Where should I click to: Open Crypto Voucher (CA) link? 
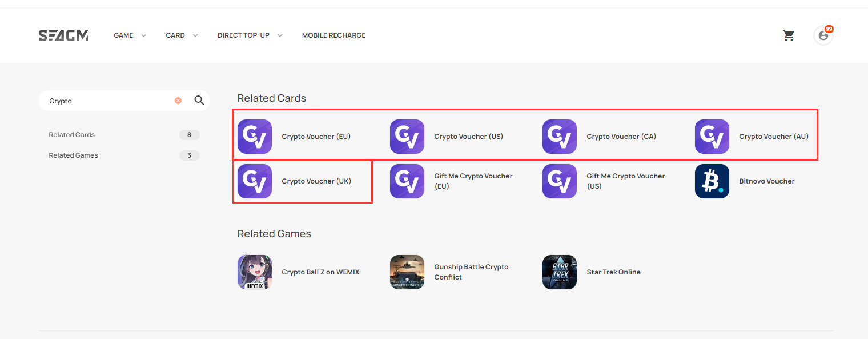pos(621,137)
